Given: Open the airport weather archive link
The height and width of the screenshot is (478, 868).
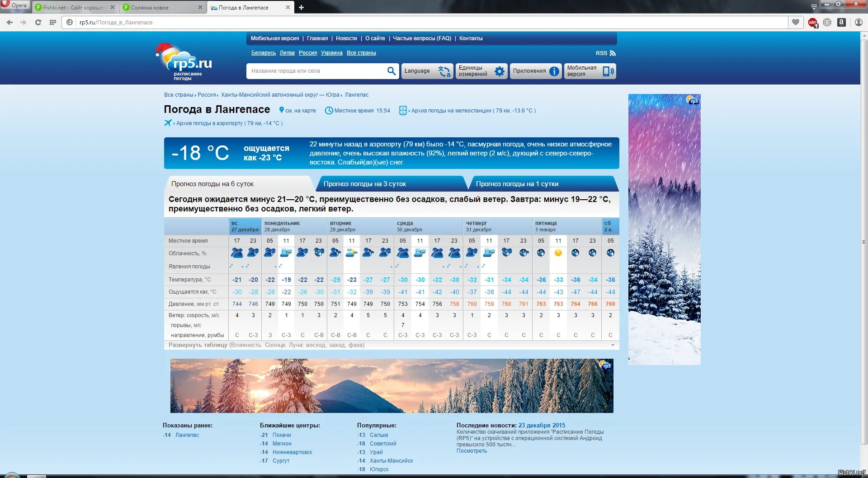Looking at the screenshot, I should [229, 123].
